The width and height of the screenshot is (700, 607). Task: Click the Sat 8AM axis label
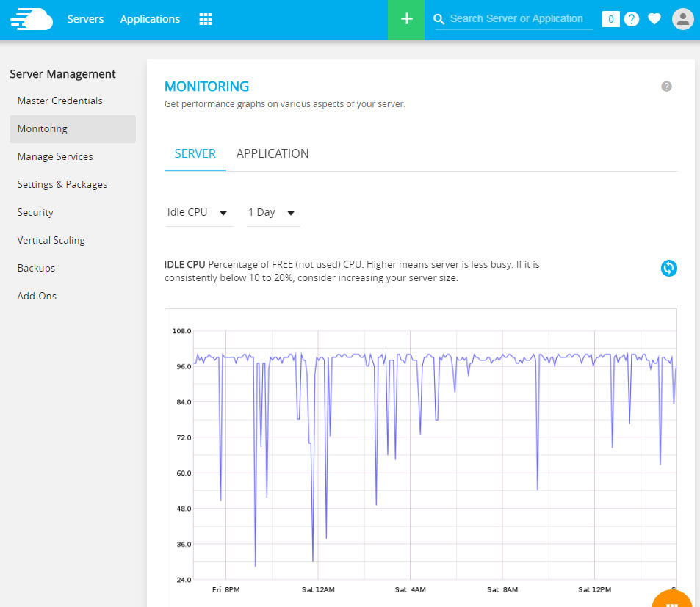(x=502, y=589)
